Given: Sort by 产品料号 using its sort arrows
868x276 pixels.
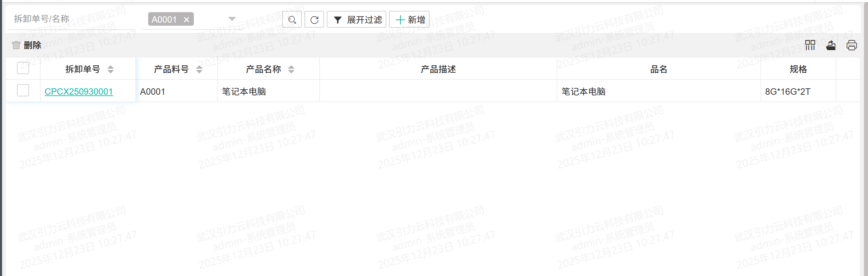Looking at the screenshot, I should point(199,69).
